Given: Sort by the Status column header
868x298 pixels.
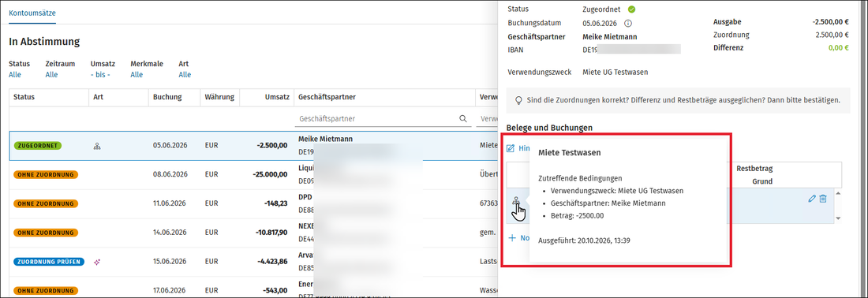Looking at the screenshot, I should click(24, 97).
